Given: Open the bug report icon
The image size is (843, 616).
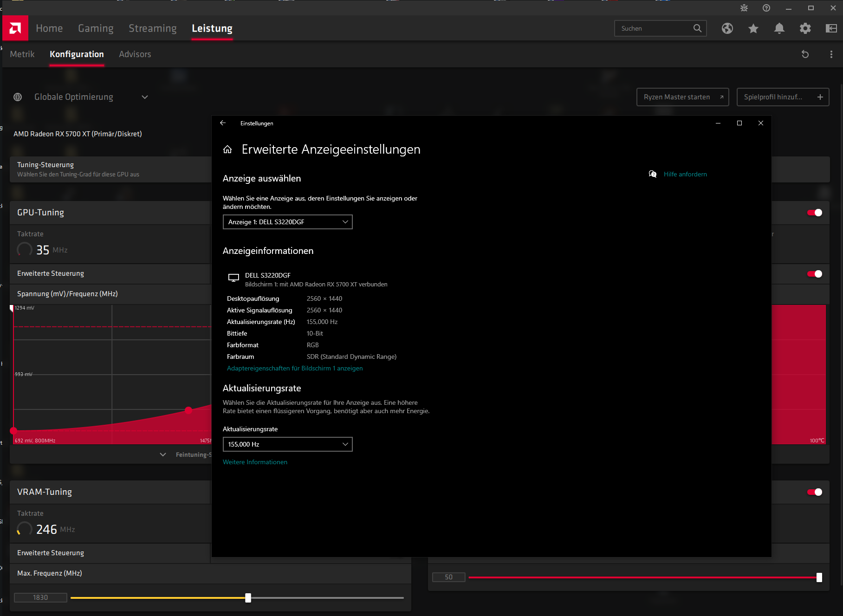Looking at the screenshot, I should coord(744,8).
